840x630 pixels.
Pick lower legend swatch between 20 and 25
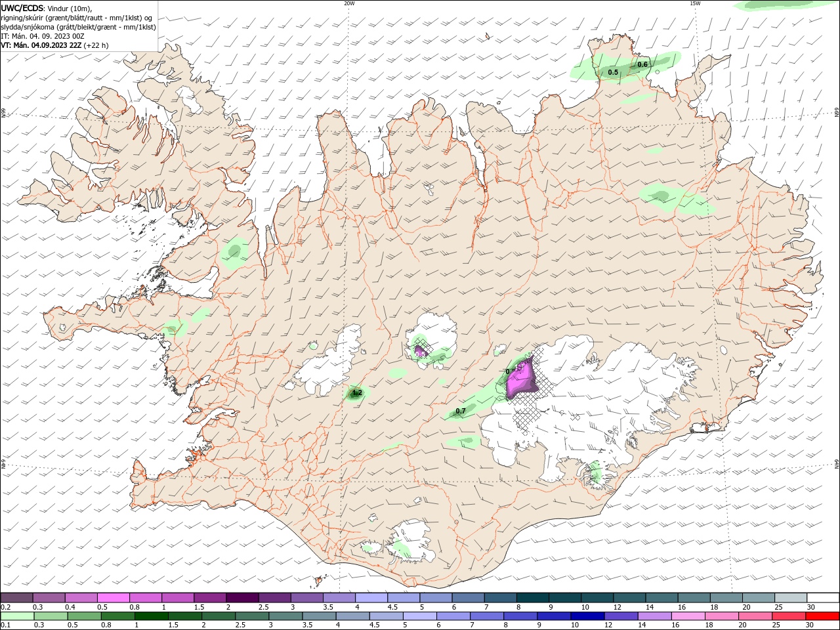pos(755,616)
